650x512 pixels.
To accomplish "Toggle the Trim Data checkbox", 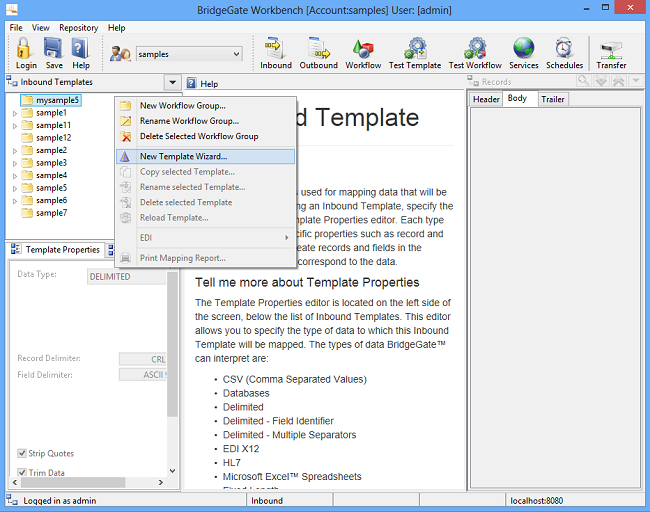I will click(x=22, y=472).
